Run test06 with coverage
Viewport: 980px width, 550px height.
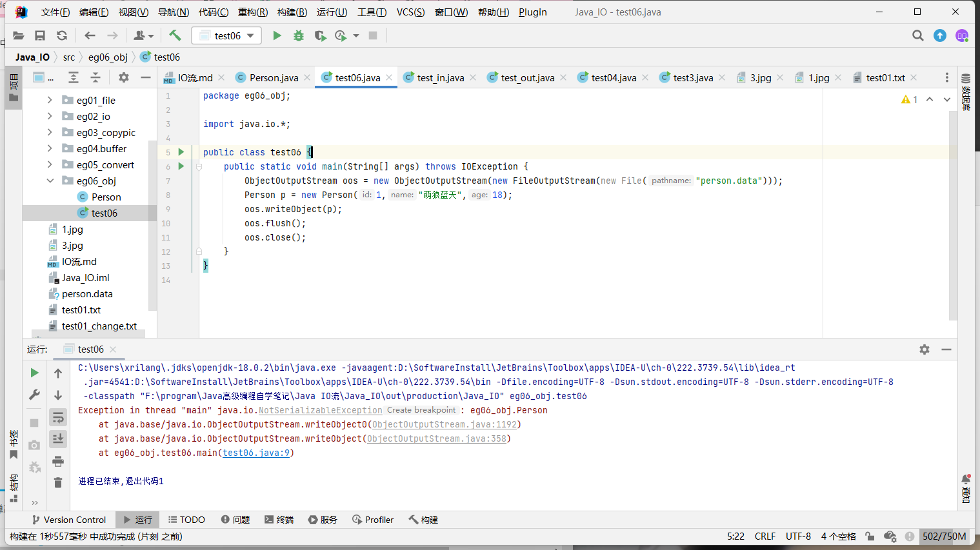coord(320,35)
